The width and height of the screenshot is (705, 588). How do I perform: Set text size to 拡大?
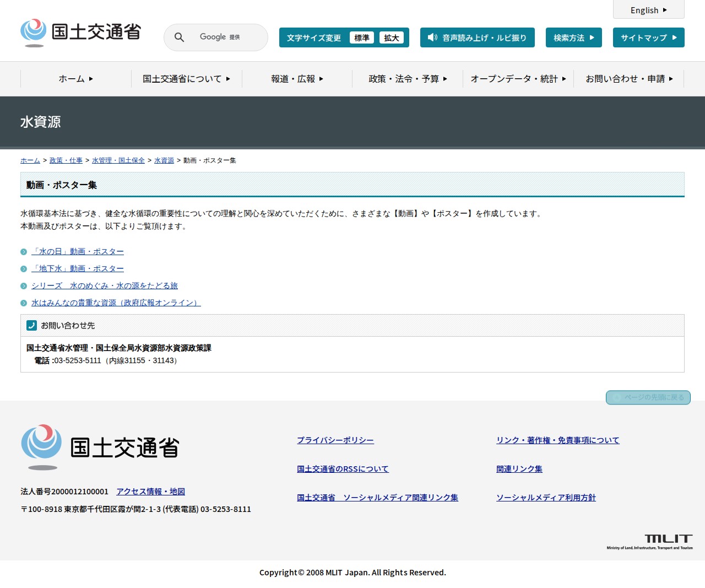pyautogui.click(x=392, y=37)
